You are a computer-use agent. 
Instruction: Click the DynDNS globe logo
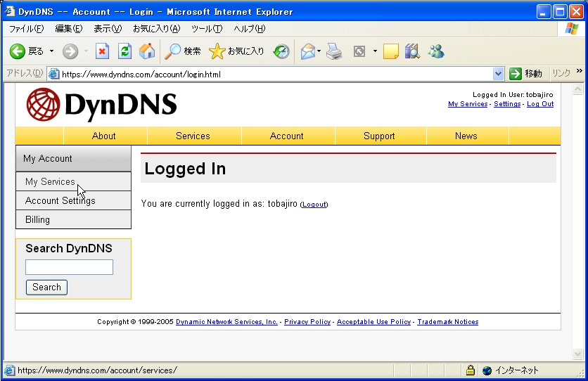click(x=43, y=105)
